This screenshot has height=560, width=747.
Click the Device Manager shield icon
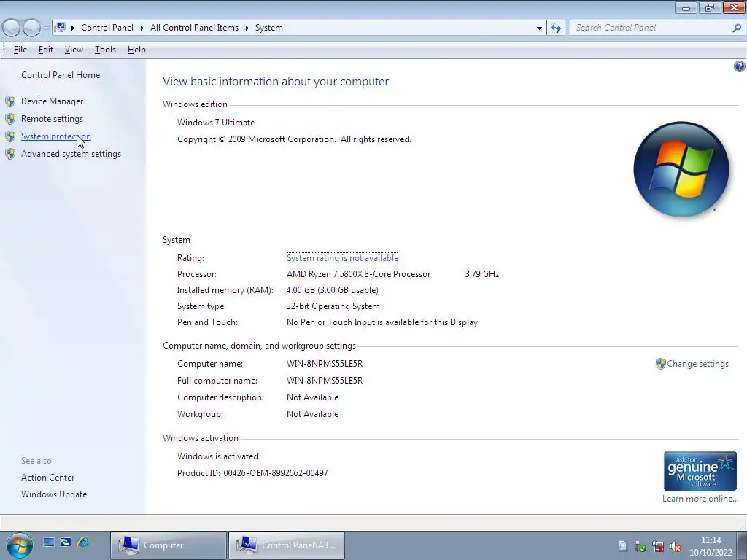(x=10, y=101)
